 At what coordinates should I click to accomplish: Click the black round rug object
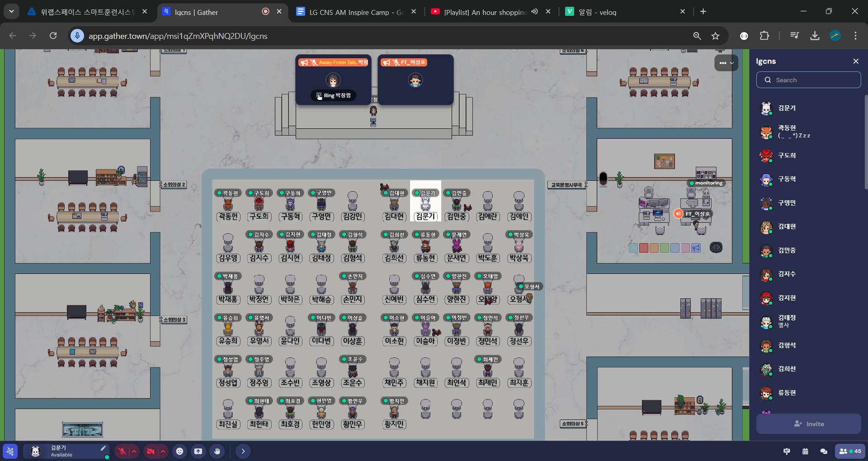716,247
